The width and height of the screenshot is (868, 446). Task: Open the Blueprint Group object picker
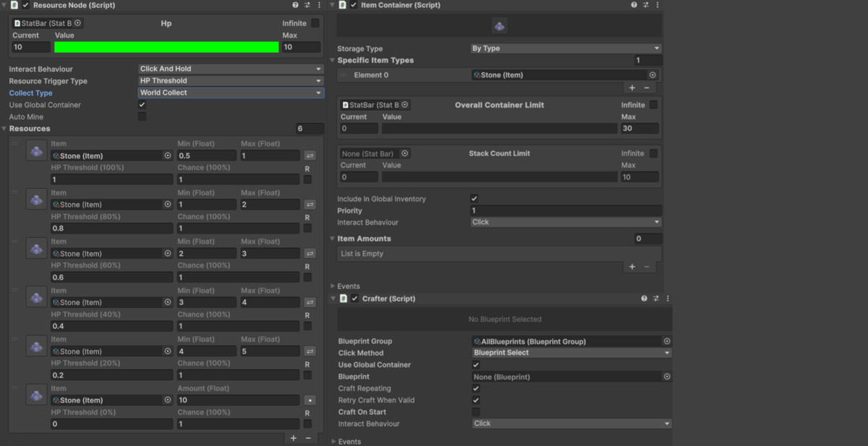666,340
